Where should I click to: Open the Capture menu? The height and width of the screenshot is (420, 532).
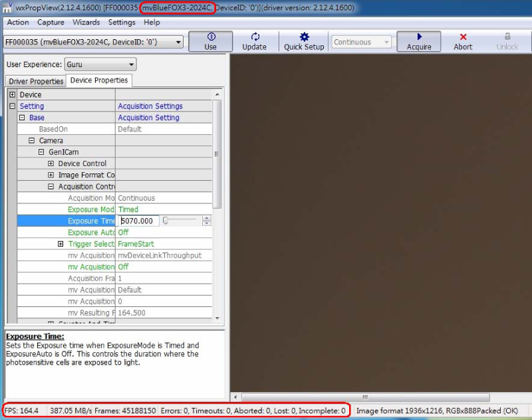(51, 22)
